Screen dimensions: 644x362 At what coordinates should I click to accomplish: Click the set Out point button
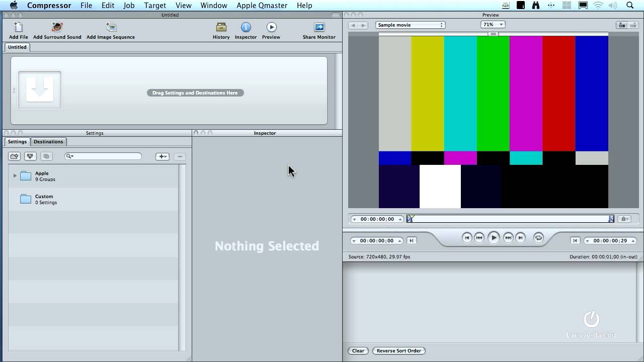click(x=575, y=241)
